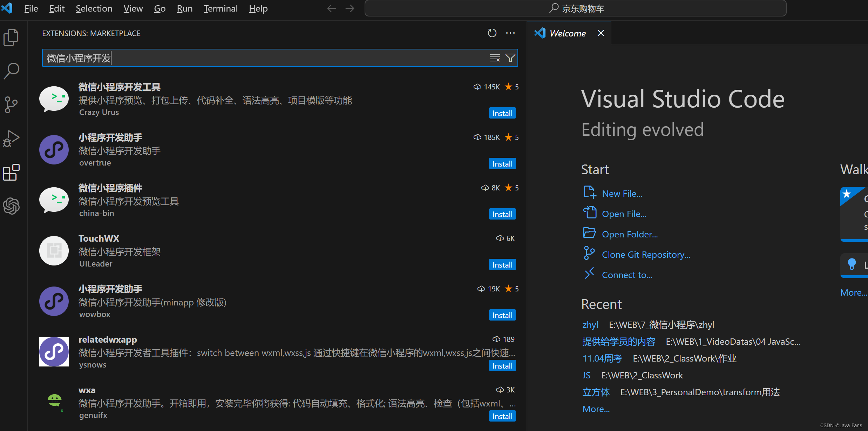The image size is (868, 431).
Task: Open the Edit menu
Action: point(57,8)
